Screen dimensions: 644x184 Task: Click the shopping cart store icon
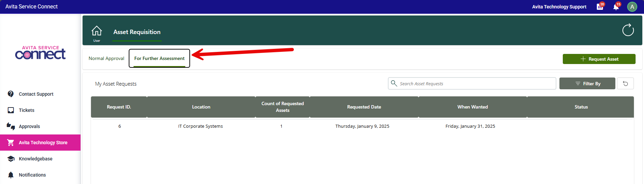pos(11,143)
